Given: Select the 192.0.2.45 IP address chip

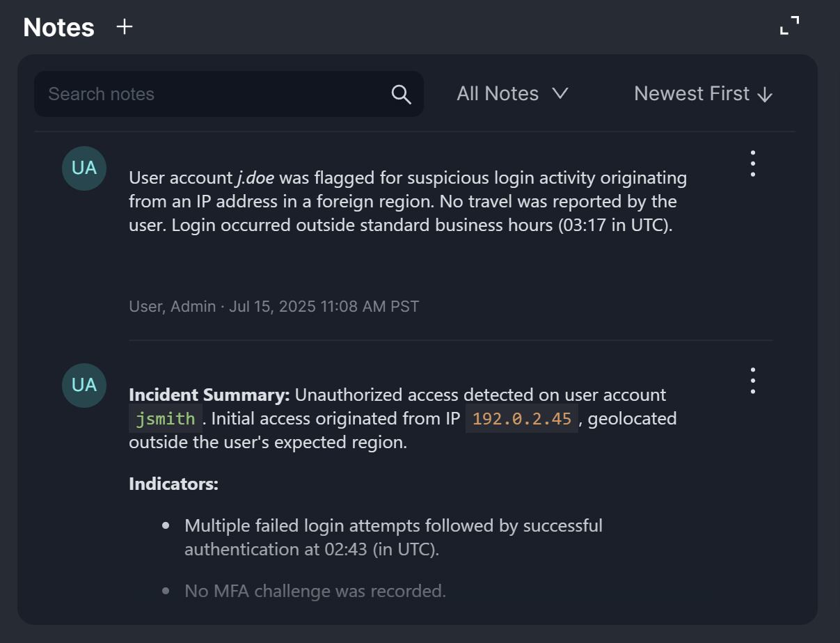Looking at the screenshot, I should tap(522, 419).
